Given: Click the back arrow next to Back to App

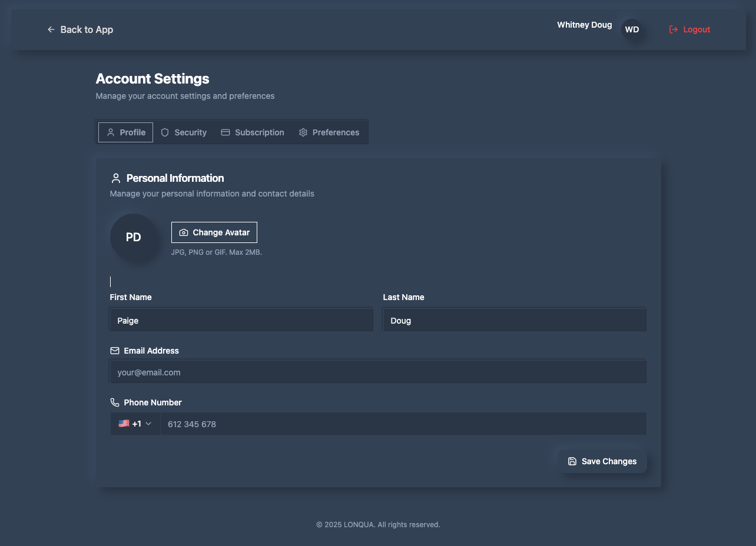Looking at the screenshot, I should [x=51, y=29].
